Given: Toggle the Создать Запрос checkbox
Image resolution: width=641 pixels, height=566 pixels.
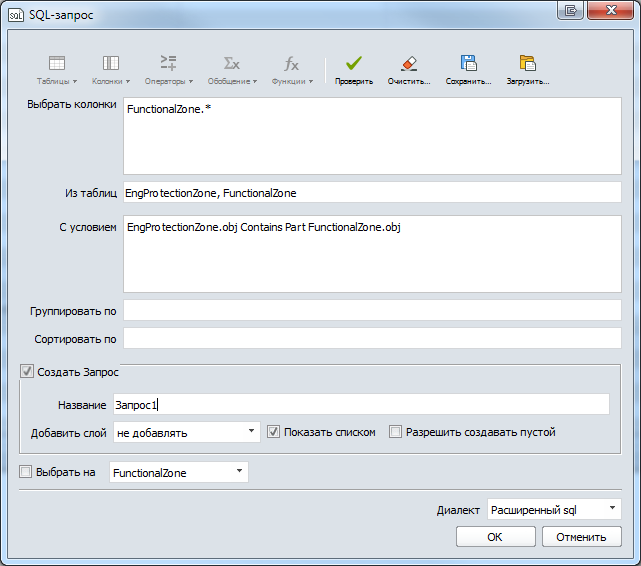Looking at the screenshot, I should click(x=27, y=372).
